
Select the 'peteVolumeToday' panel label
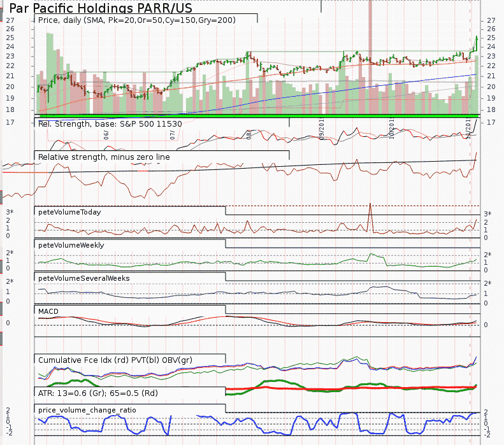(69, 212)
